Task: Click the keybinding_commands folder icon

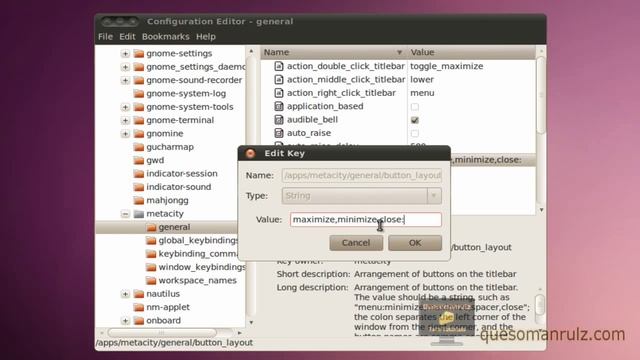Action: pos(151,254)
